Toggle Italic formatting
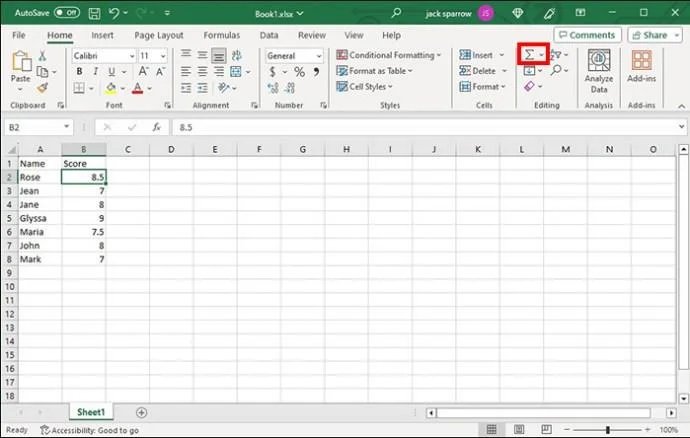This screenshot has width=690, height=438. [93, 72]
